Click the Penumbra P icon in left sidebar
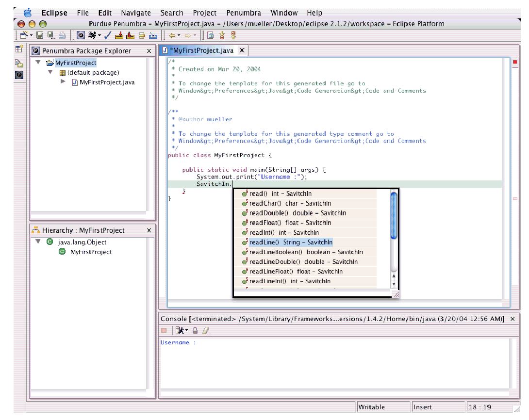Screen dimensions: 529x420 19,75
